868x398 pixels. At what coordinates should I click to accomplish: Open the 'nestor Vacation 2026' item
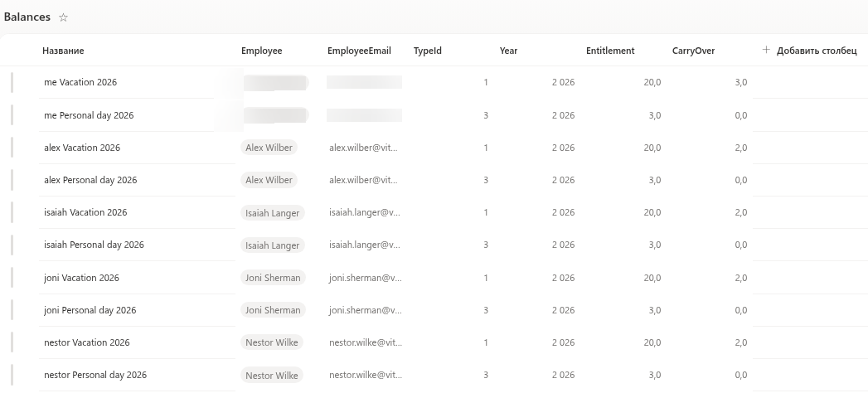click(86, 342)
